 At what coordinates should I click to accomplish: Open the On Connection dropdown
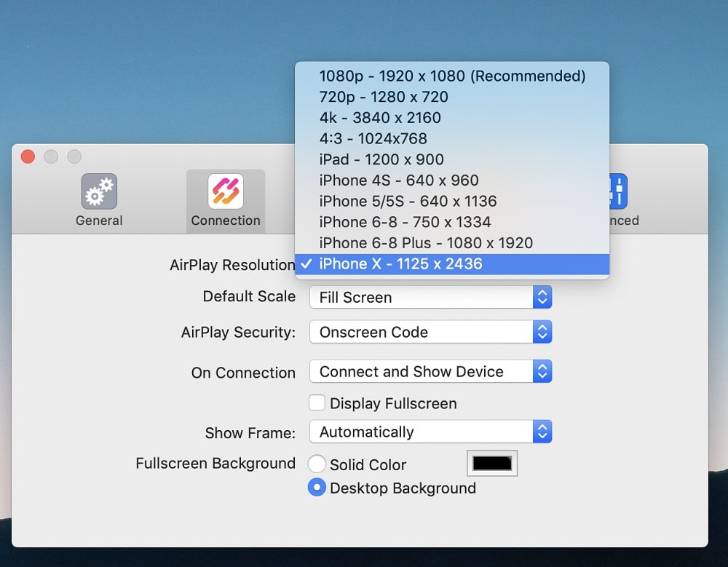(430, 371)
